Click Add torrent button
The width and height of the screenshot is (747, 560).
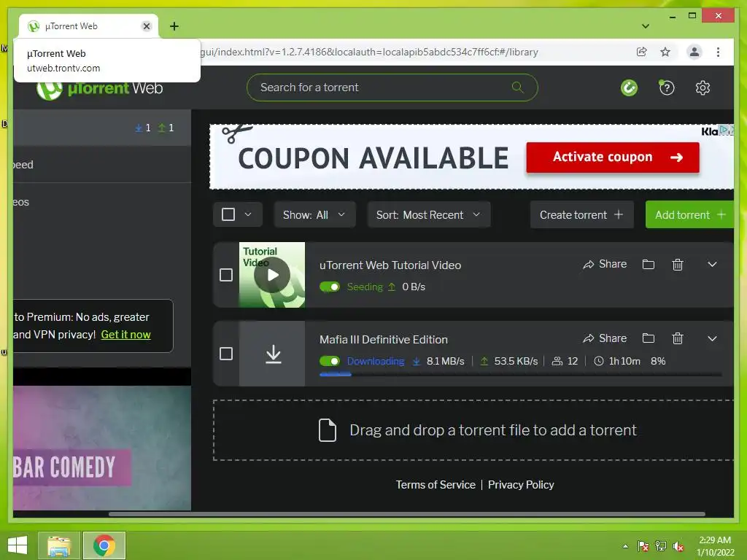pyautogui.click(x=689, y=215)
